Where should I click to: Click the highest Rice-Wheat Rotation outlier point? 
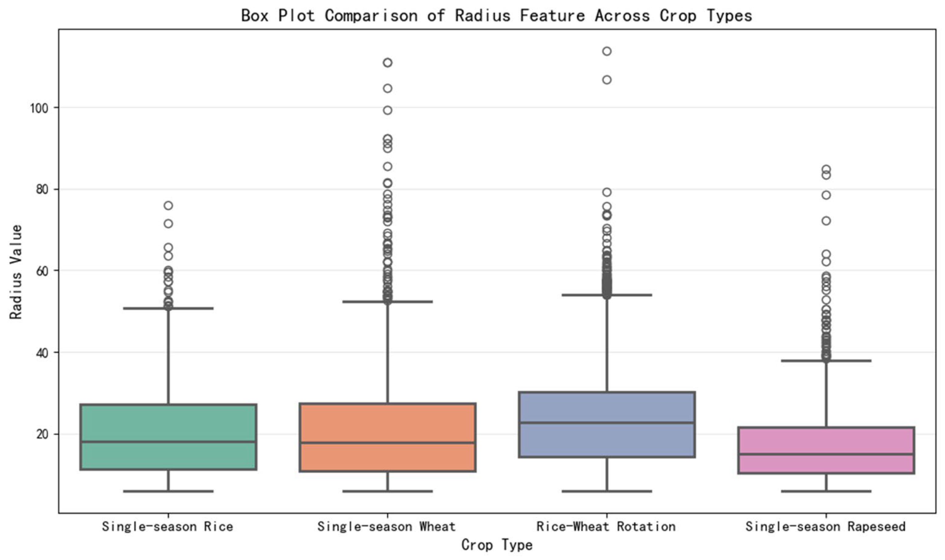[x=607, y=51]
